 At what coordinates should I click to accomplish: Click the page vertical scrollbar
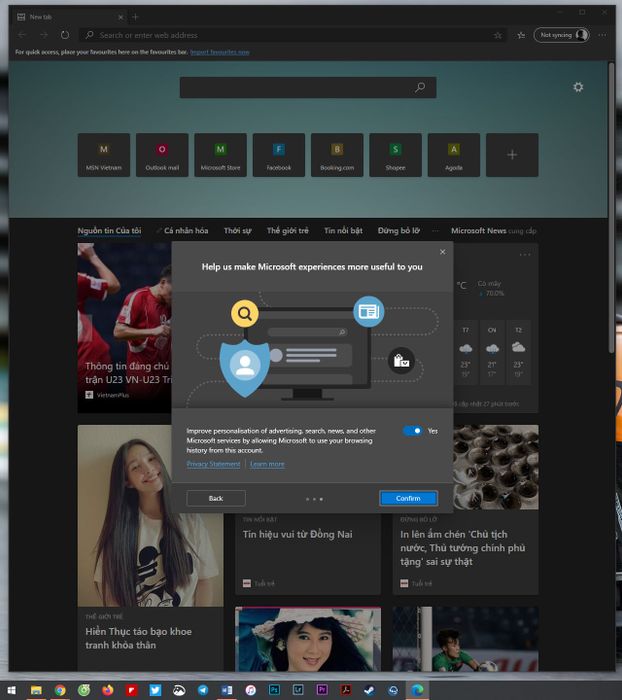pos(611,208)
